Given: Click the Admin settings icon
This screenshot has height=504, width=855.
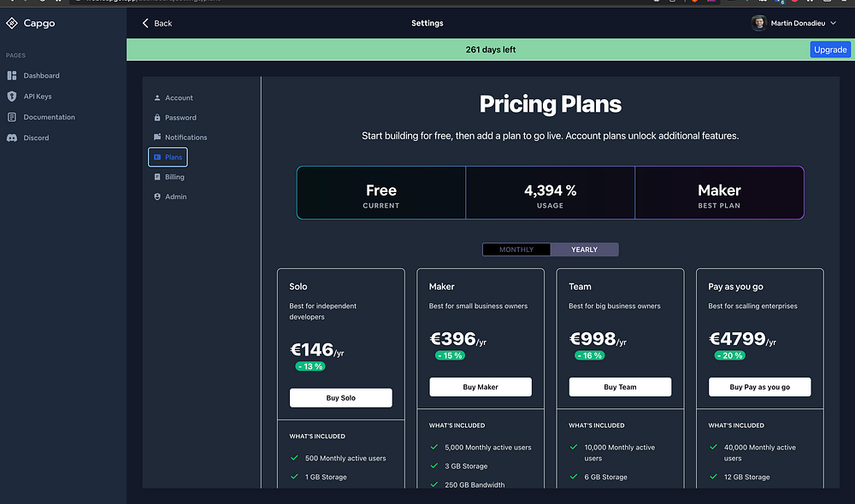Looking at the screenshot, I should [157, 196].
